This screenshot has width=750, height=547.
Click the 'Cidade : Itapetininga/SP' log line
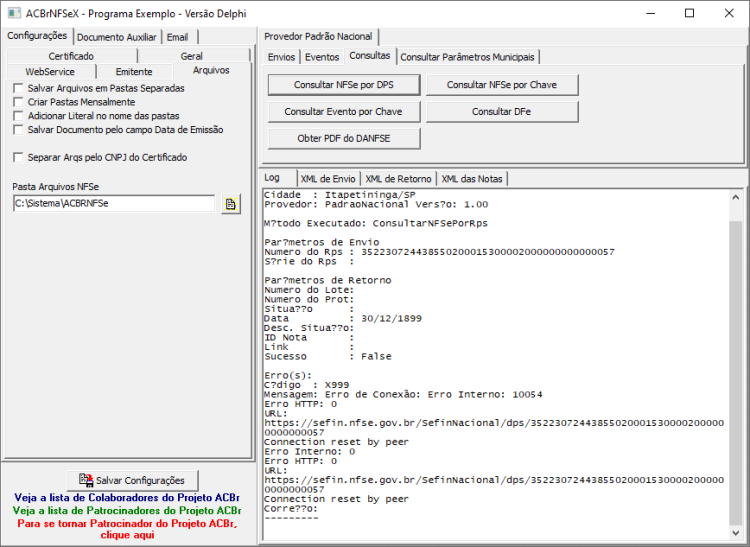[340, 195]
